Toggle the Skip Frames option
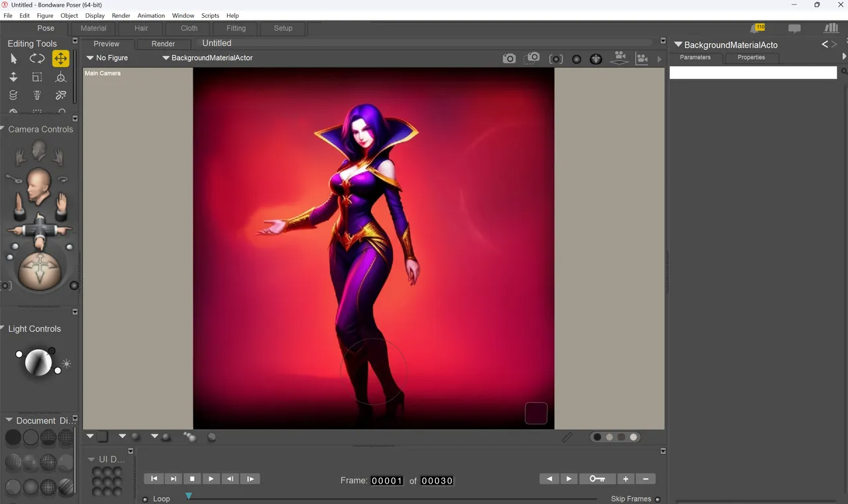Image resolution: width=848 pixels, height=504 pixels. coord(657,499)
